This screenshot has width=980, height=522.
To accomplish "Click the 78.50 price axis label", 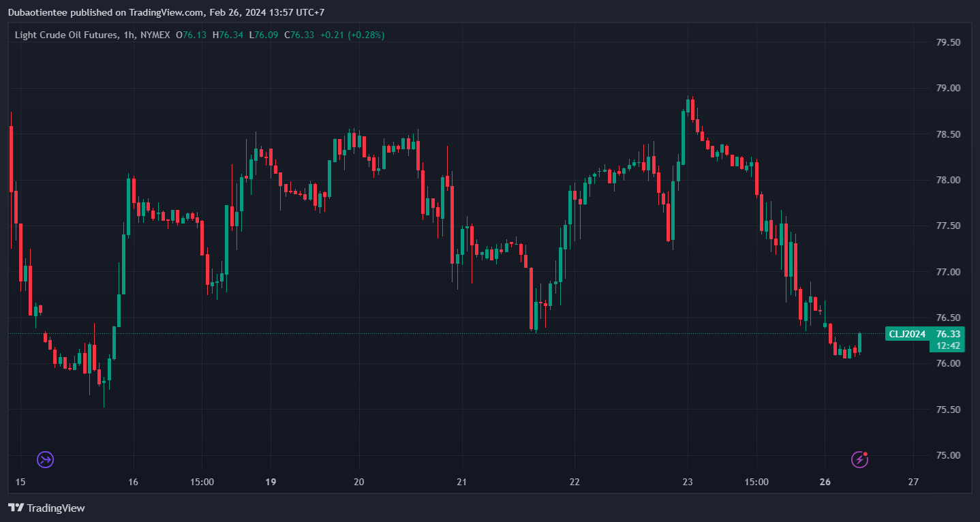I will coord(948,134).
